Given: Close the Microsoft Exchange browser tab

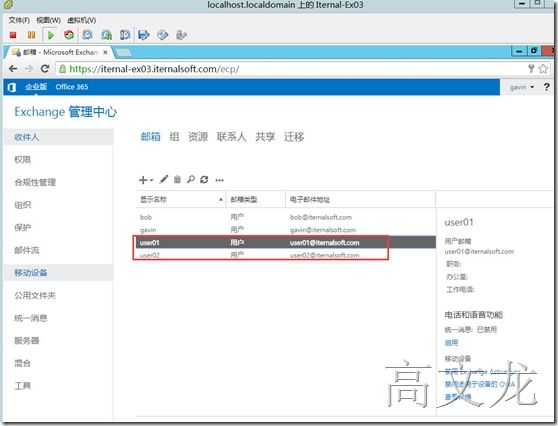Looking at the screenshot, I should click(x=105, y=52).
